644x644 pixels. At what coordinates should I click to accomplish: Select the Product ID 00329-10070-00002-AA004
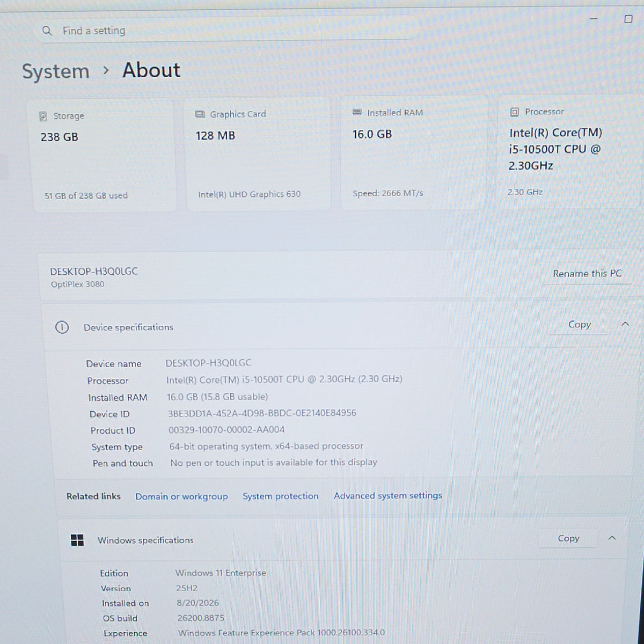(x=226, y=430)
